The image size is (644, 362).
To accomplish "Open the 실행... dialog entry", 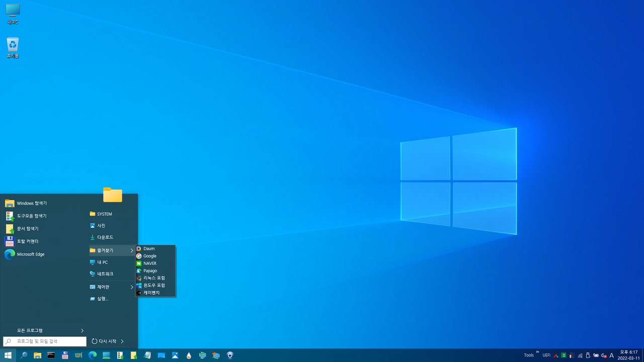I will (112, 299).
